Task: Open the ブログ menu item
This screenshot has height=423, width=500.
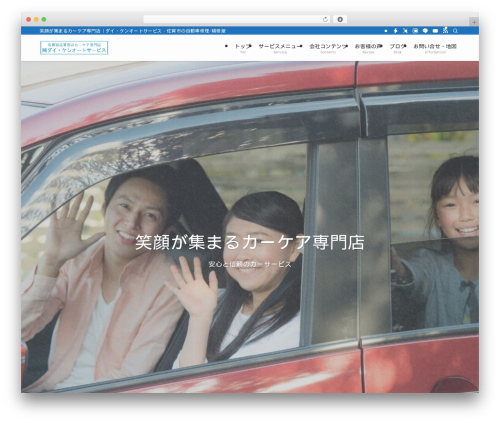Action: coord(398,48)
